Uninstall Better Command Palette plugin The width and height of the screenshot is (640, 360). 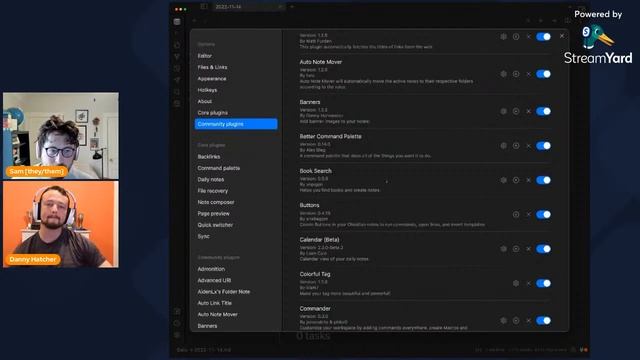point(529,146)
